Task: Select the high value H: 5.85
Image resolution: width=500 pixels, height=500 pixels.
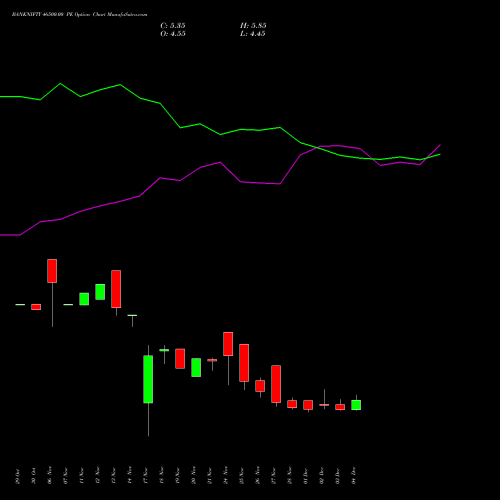Action: 253,26
